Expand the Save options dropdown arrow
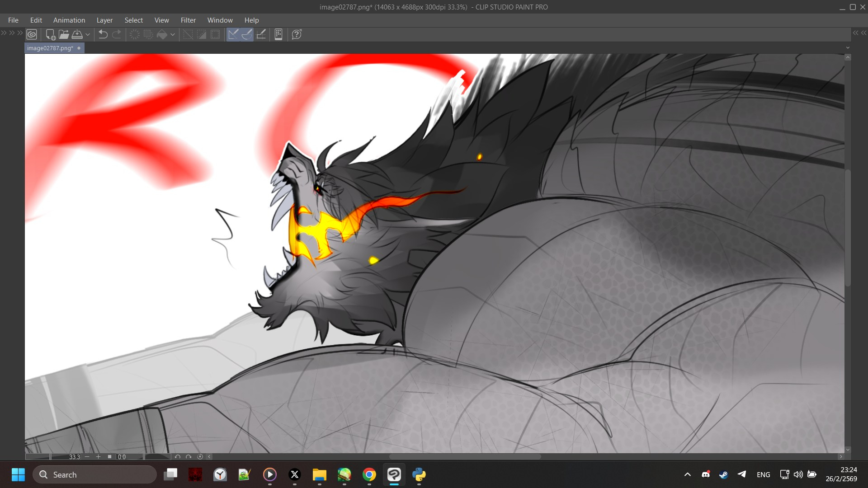The height and width of the screenshot is (488, 868). [88, 34]
